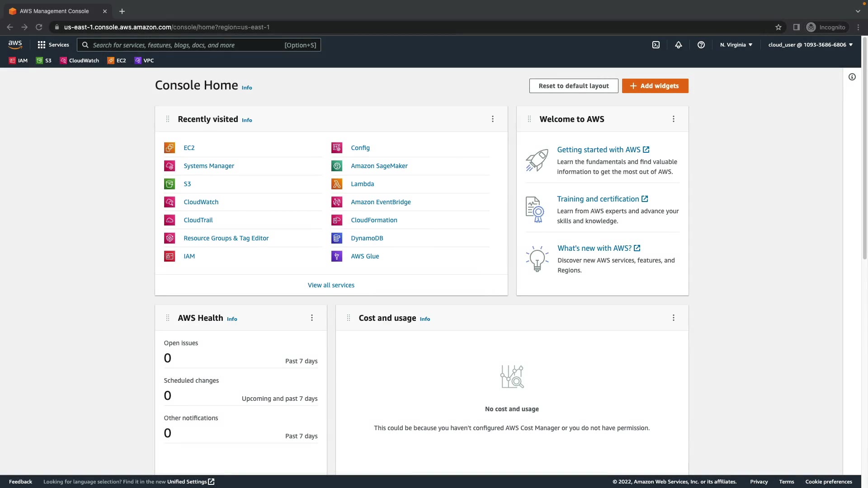This screenshot has width=868, height=488.
Task: Open the AWS CloudShell icon
Action: (656, 45)
